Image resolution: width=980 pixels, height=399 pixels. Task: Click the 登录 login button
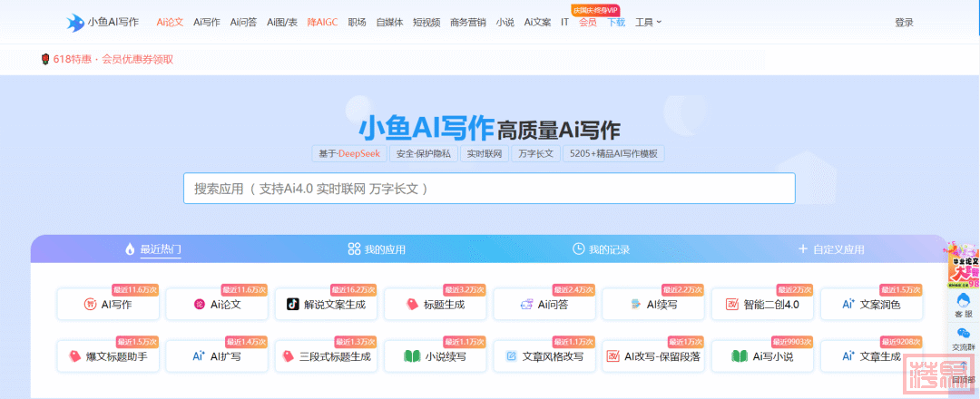pos(904,22)
